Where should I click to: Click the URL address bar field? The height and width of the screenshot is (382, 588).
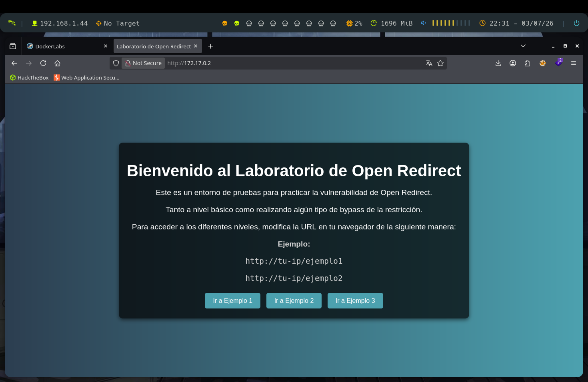278,63
